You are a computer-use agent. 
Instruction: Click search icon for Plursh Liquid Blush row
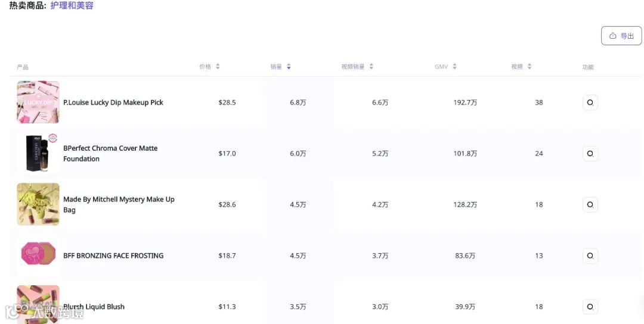[x=590, y=307]
